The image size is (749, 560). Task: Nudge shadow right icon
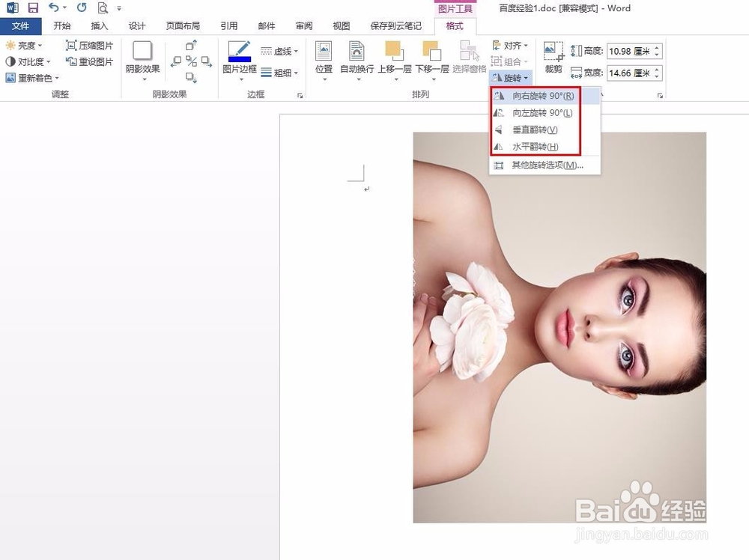tap(207, 61)
